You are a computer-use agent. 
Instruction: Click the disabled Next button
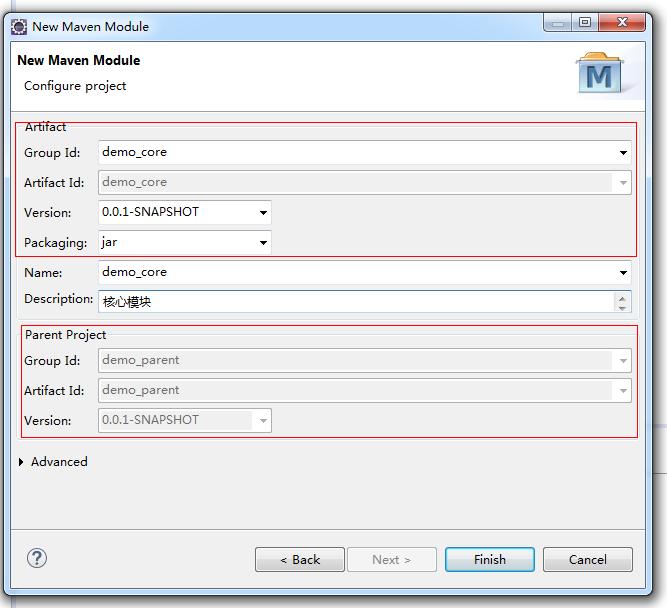(x=392, y=559)
